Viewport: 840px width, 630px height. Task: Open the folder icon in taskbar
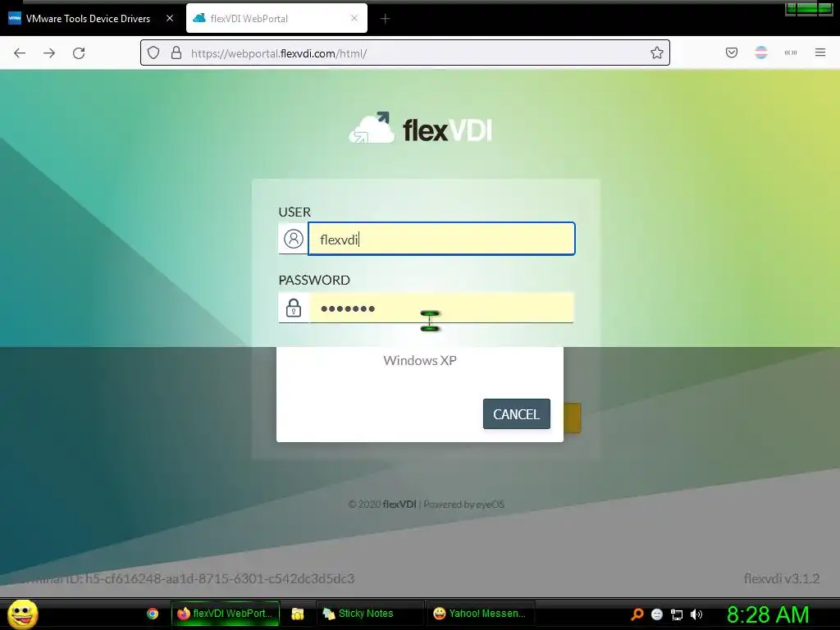(x=297, y=614)
